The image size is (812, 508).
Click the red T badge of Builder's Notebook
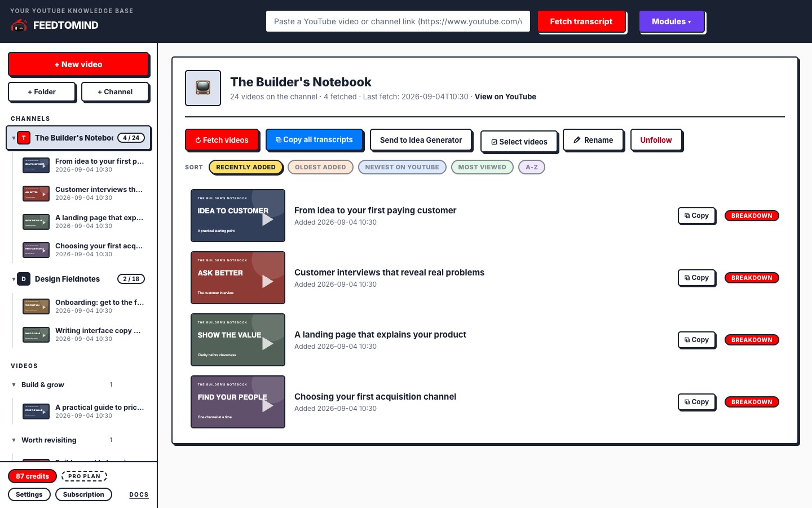(24, 138)
